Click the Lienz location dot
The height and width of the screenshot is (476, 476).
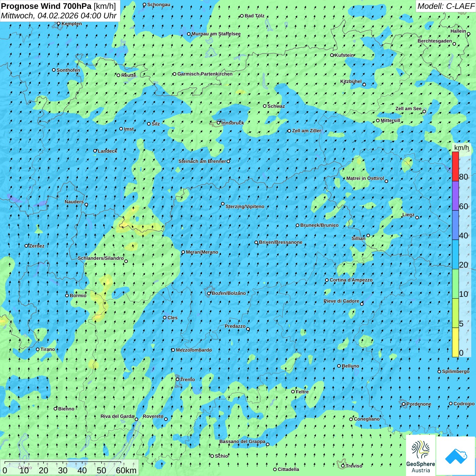point(417,218)
